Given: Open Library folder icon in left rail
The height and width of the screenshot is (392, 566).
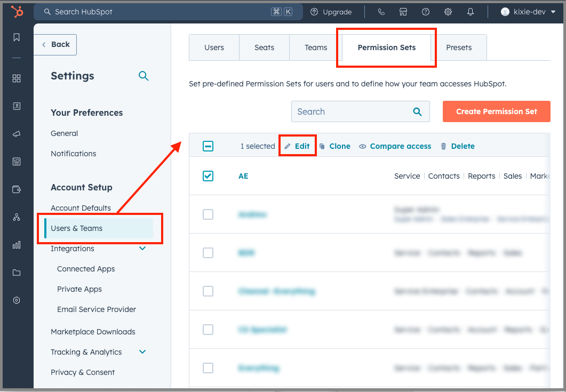Looking at the screenshot, I should (x=17, y=273).
